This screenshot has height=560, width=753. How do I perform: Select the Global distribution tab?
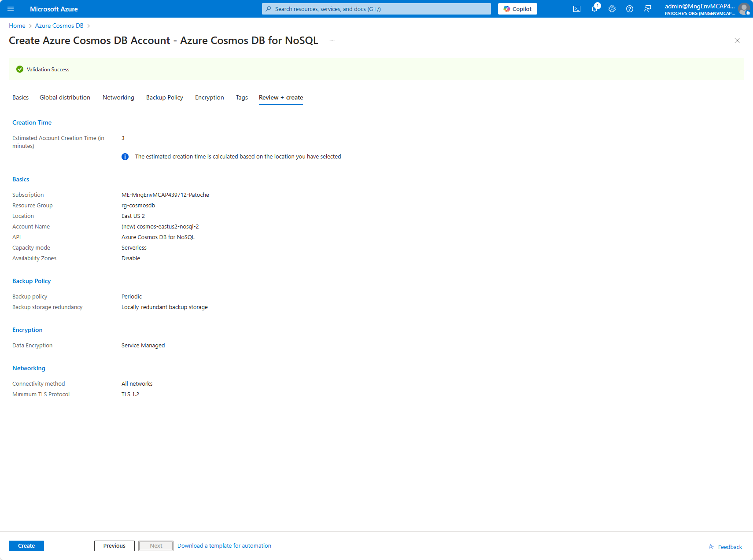[x=64, y=97]
